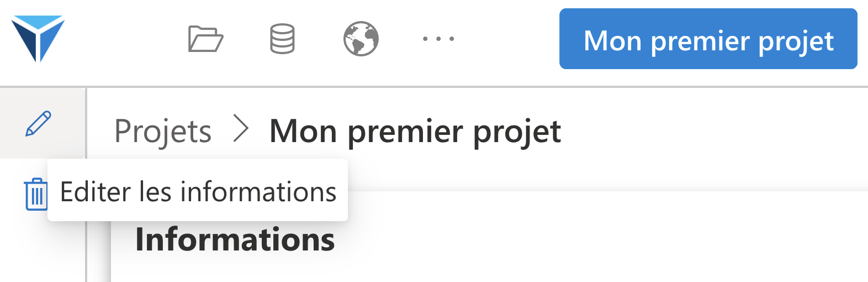The height and width of the screenshot is (282, 868).
Task: Click the Informations section heading
Action: tap(235, 239)
